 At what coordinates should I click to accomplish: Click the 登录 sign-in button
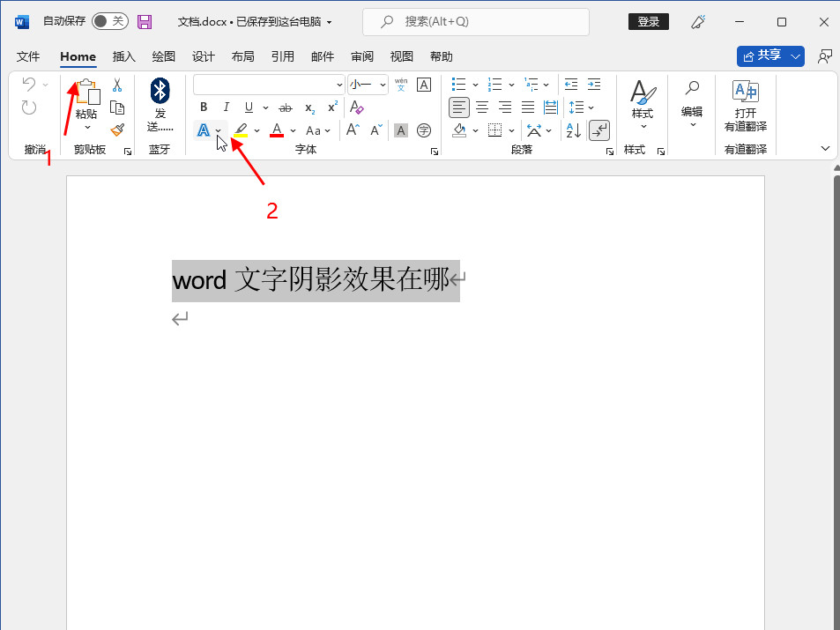point(648,21)
